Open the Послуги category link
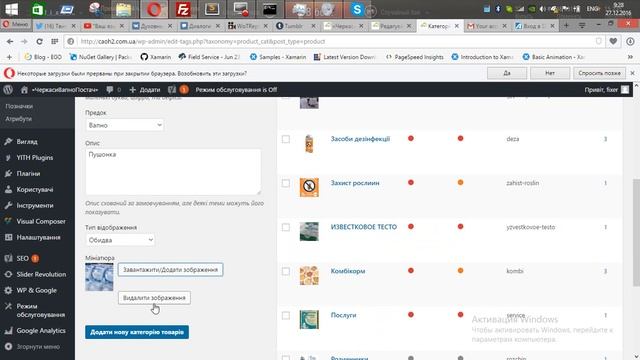Screen dimensions: 640x360 pyautogui.click(x=343, y=315)
